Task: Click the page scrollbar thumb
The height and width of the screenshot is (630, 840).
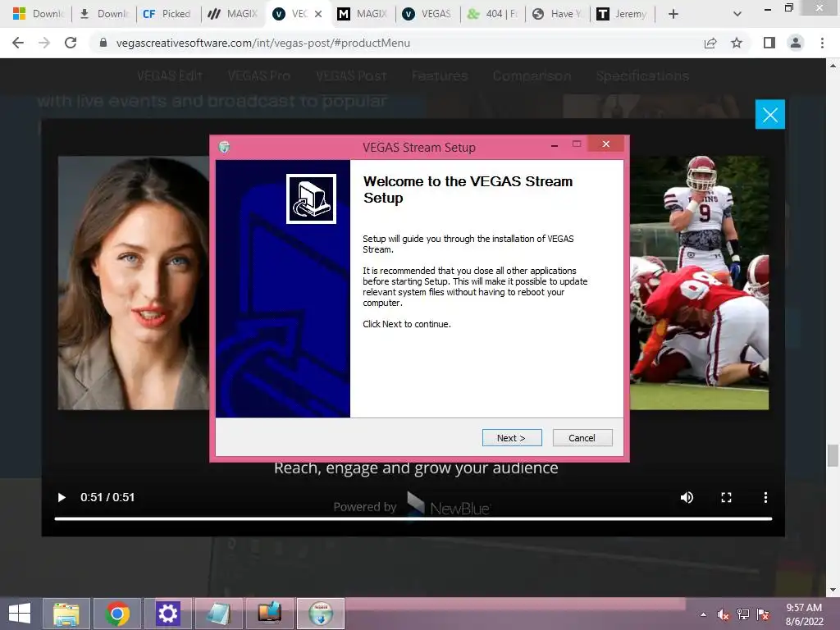Action: (x=833, y=455)
